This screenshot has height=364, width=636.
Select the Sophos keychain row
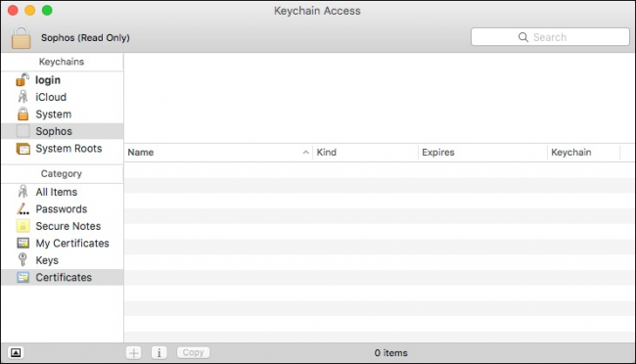63,131
